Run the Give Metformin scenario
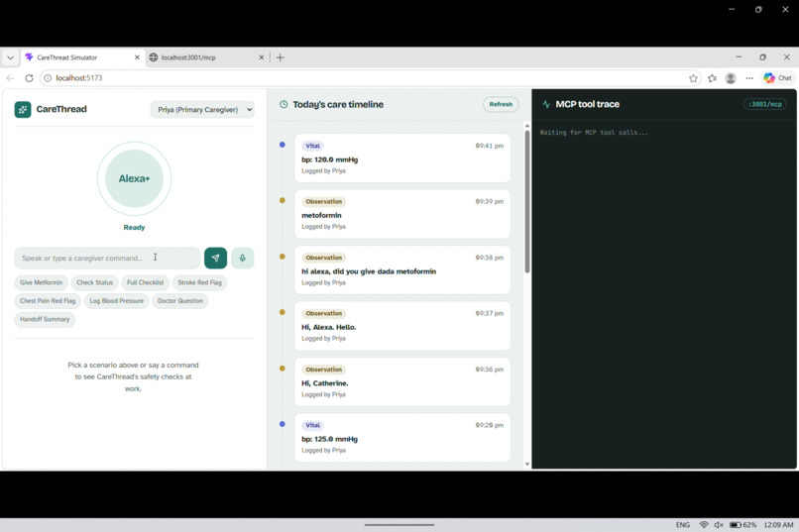799x532 pixels. pyautogui.click(x=42, y=282)
